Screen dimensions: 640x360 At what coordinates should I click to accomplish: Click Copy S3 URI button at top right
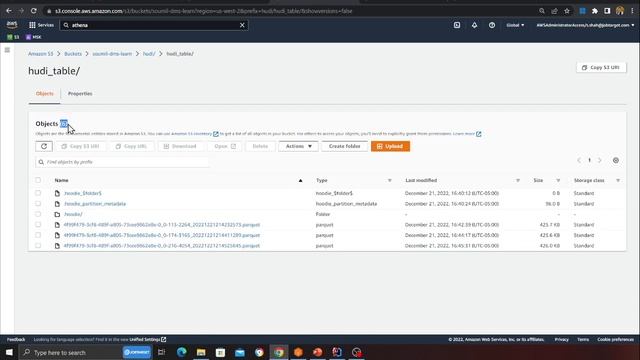pos(601,67)
